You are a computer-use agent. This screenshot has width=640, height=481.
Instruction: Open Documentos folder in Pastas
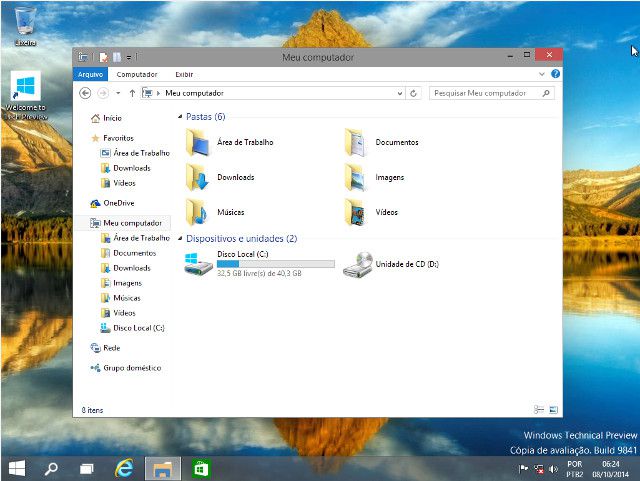(381, 142)
